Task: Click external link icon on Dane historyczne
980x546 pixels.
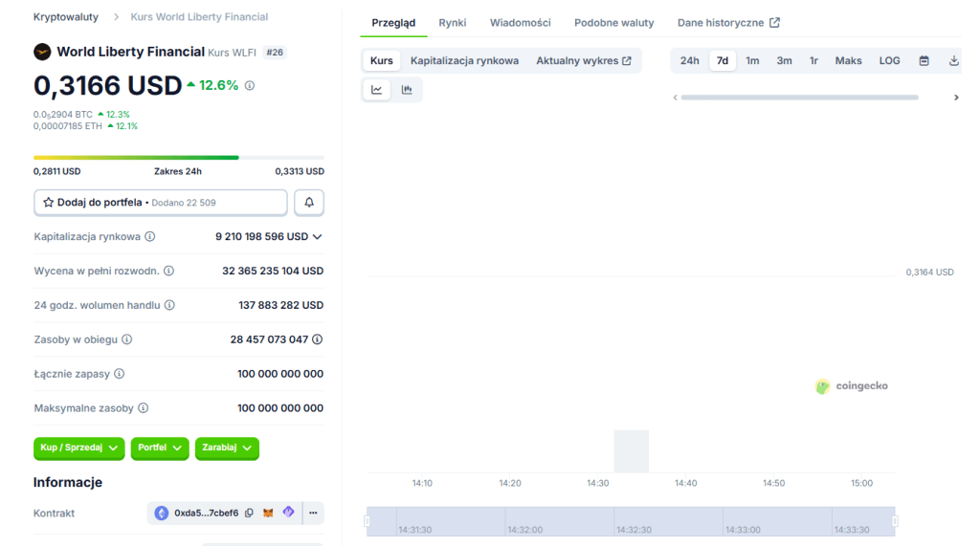Action: pyautogui.click(x=775, y=23)
